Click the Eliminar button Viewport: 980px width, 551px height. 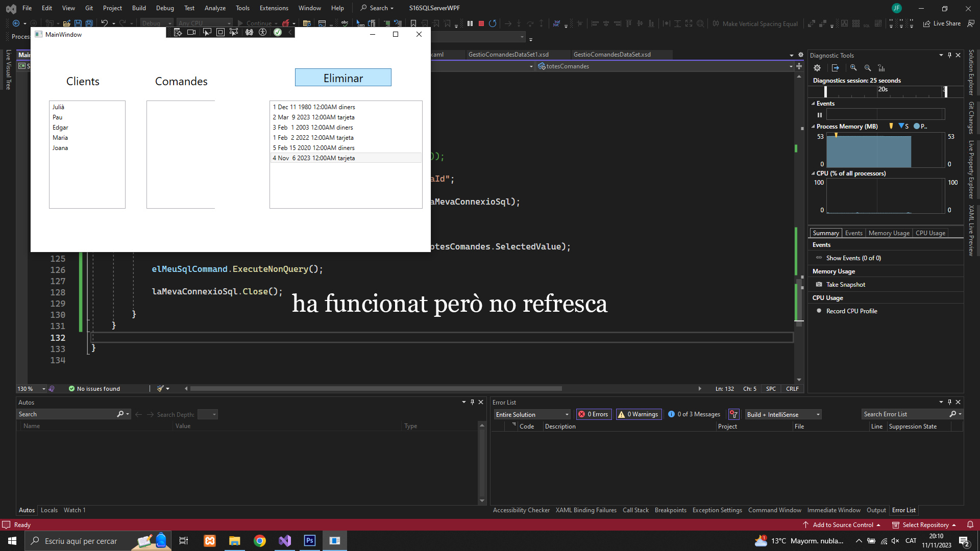[x=343, y=78]
